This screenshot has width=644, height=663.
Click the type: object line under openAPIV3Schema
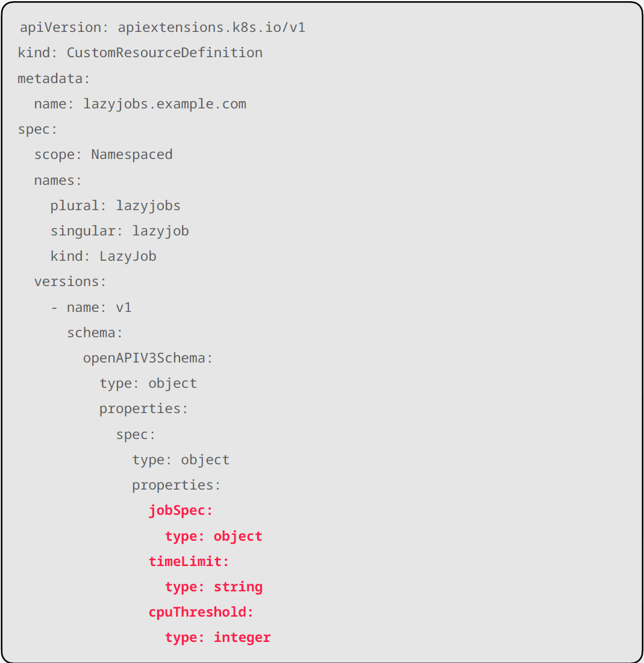pos(148,383)
